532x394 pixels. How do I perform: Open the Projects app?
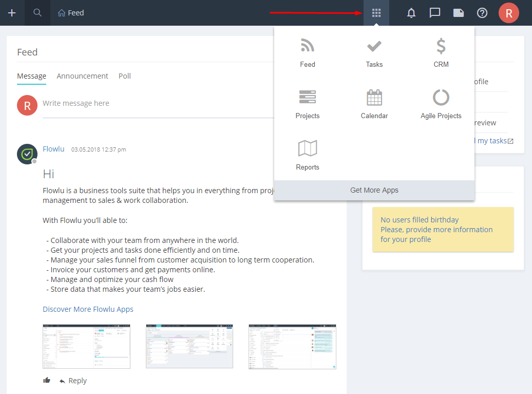[308, 104]
